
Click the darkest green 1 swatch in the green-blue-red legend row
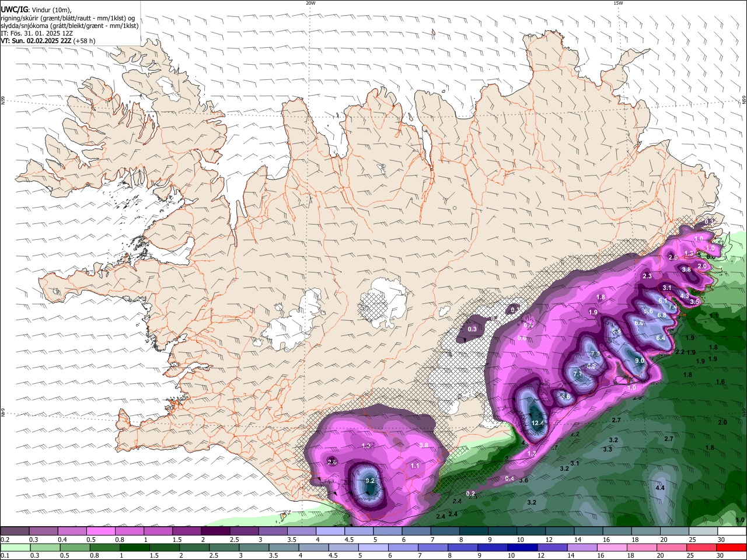pyautogui.click(x=134, y=547)
